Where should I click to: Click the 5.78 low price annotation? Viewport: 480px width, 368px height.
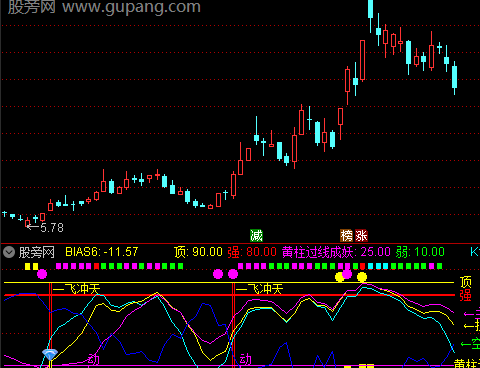52,228
